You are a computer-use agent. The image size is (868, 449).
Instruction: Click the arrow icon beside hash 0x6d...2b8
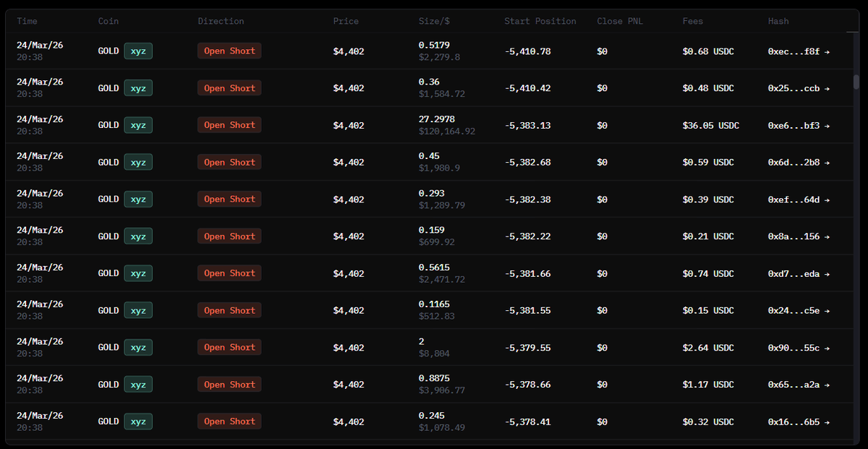[x=827, y=163]
